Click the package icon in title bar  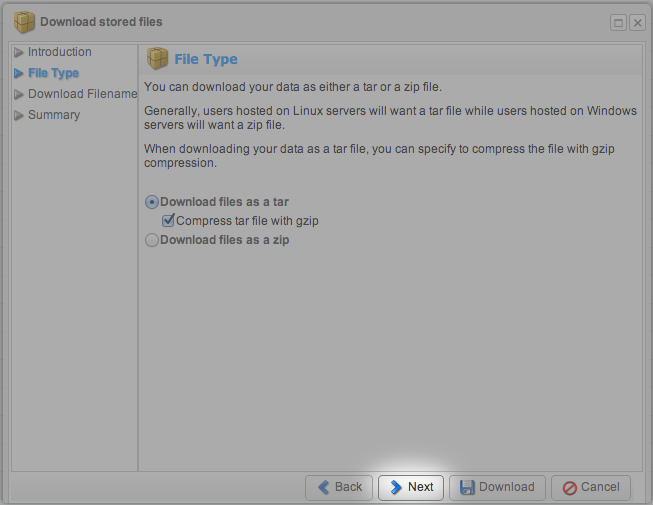click(24, 21)
